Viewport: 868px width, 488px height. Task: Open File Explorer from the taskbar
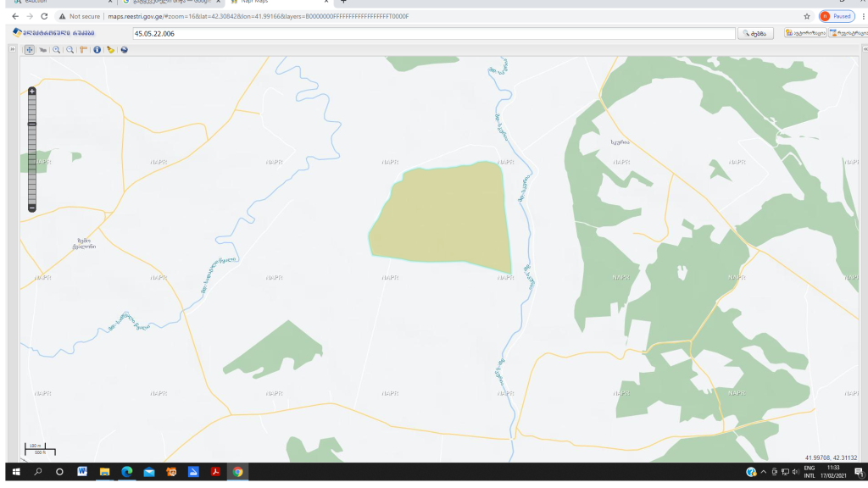[x=104, y=472]
